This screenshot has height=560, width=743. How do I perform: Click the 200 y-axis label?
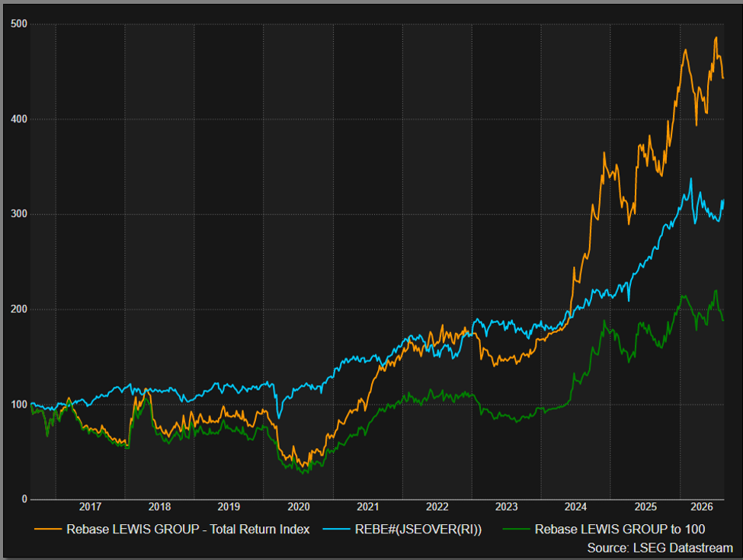[19, 309]
